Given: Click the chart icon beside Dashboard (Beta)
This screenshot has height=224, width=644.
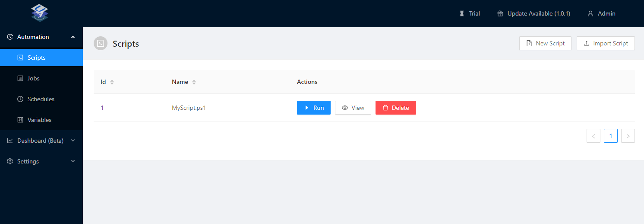Looking at the screenshot, I should [10, 141].
